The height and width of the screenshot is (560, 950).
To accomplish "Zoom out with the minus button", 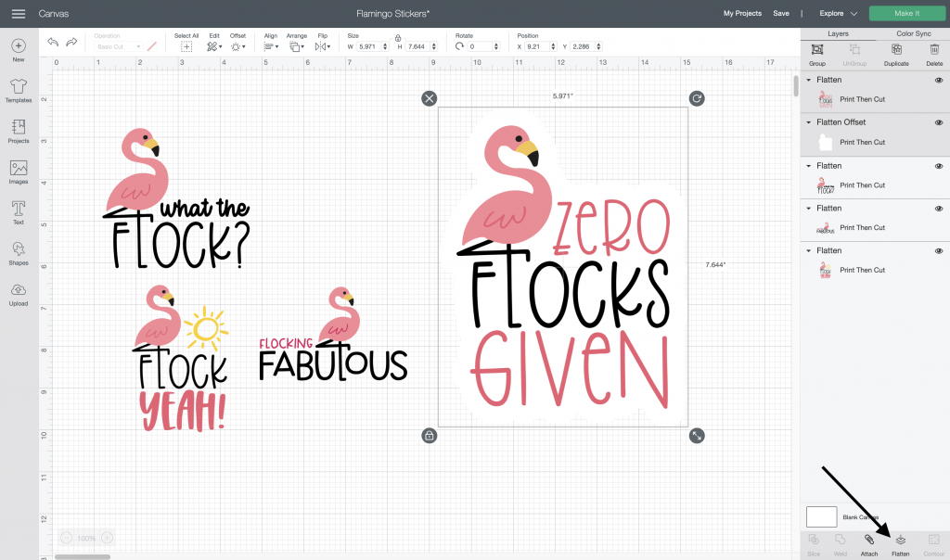I will tap(67, 538).
